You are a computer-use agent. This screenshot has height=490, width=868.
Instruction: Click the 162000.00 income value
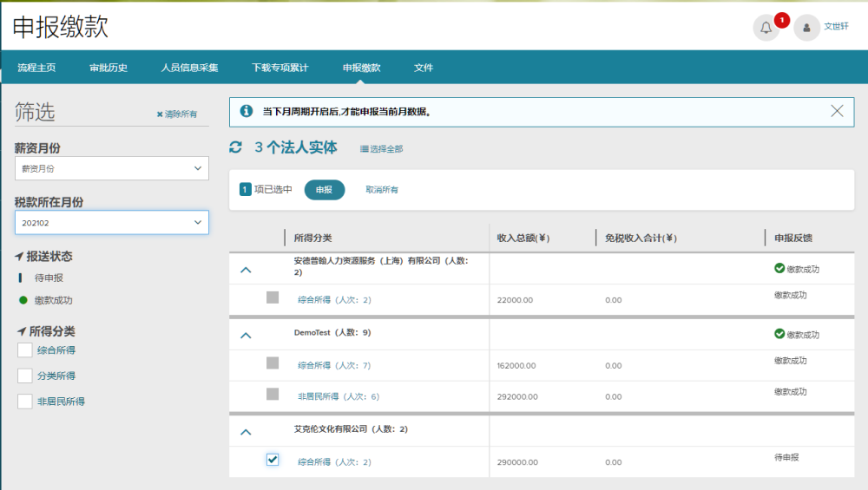coord(516,366)
